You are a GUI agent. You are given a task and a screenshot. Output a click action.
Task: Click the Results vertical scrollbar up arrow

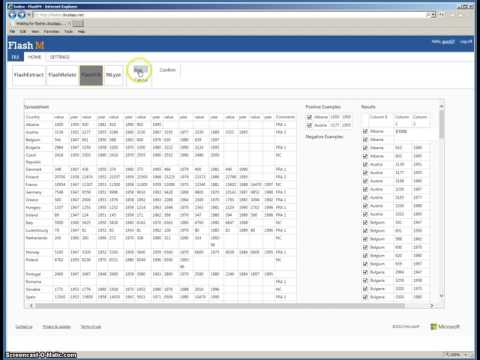click(x=442, y=107)
